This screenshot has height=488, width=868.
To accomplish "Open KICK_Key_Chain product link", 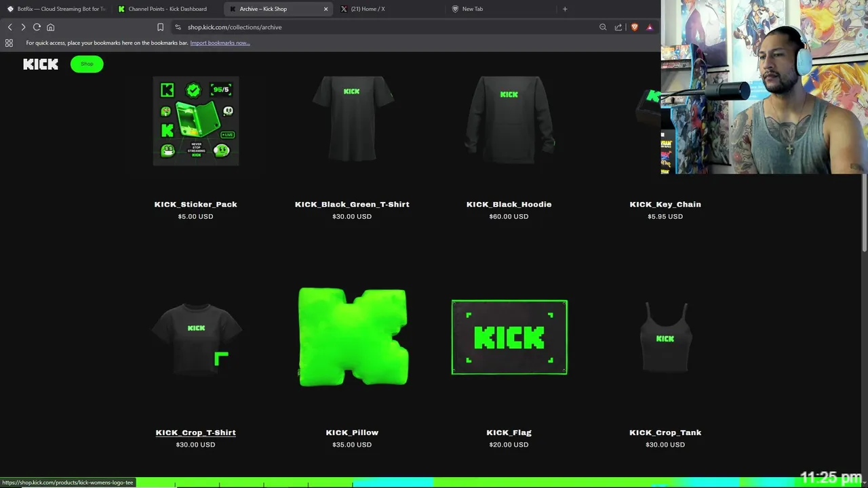I will coord(665,204).
